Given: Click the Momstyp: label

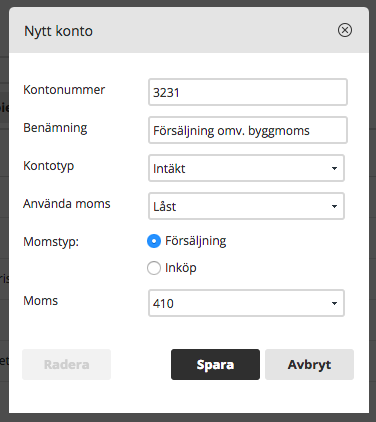Looking at the screenshot, I should pyautogui.click(x=51, y=242).
